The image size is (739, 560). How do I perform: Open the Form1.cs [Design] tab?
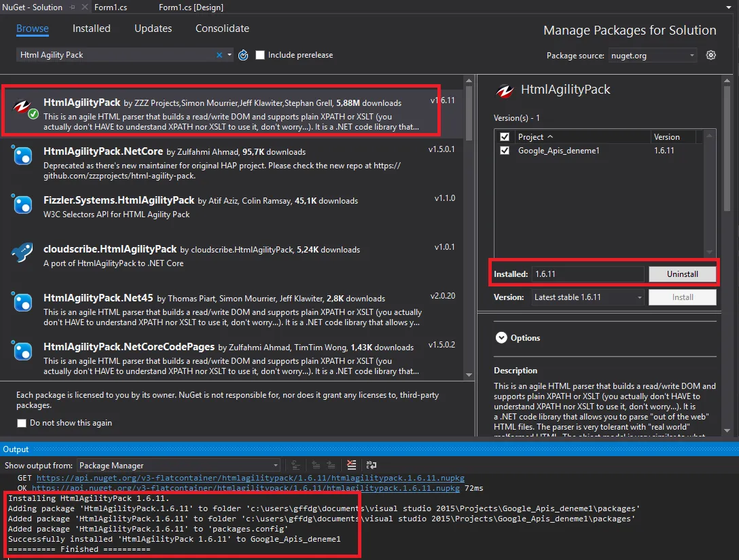[191, 7]
